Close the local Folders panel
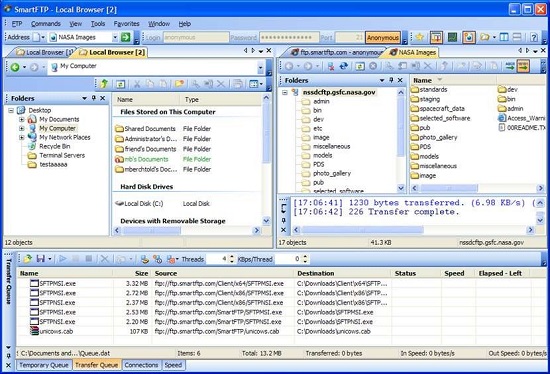Viewport: 550px width, 374px height. pyautogui.click(x=102, y=98)
